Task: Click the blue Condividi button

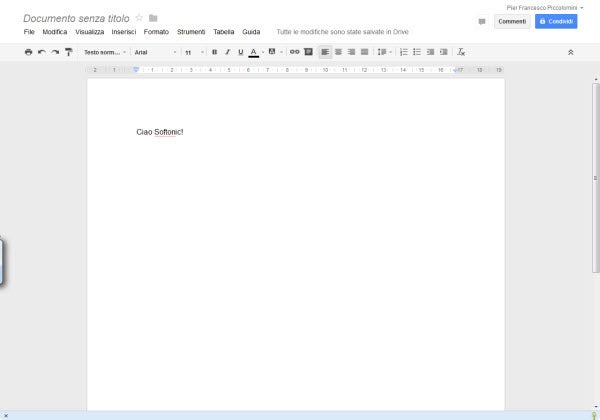Action: tap(556, 21)
